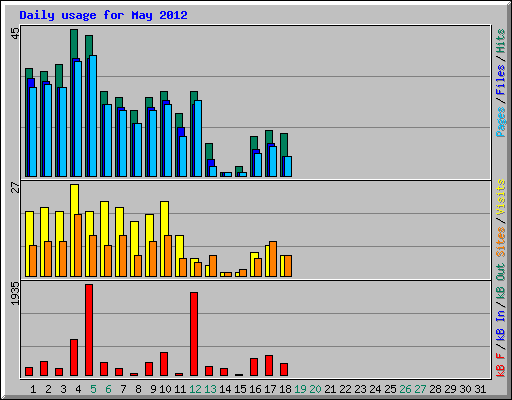Click the 'Daily usage for May 2012' title
512x400 pixels.
point(103,16)
